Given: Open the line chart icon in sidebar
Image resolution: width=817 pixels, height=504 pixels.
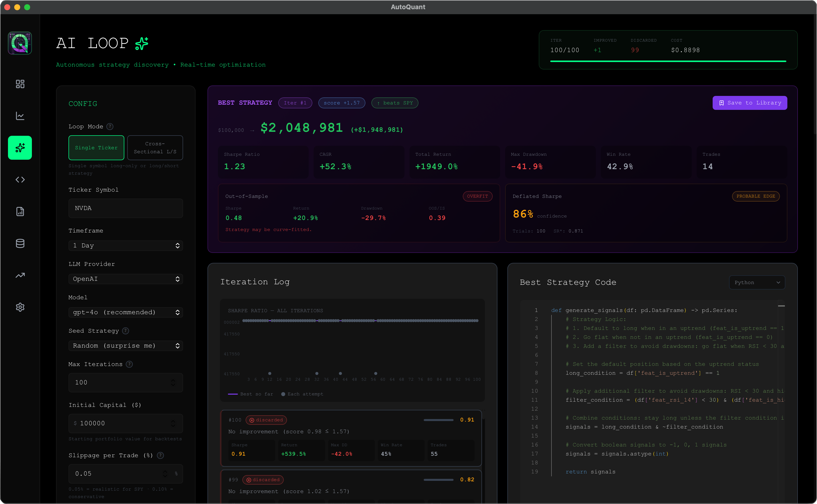Looking at the screenshot, I should [x=20, y=116].
